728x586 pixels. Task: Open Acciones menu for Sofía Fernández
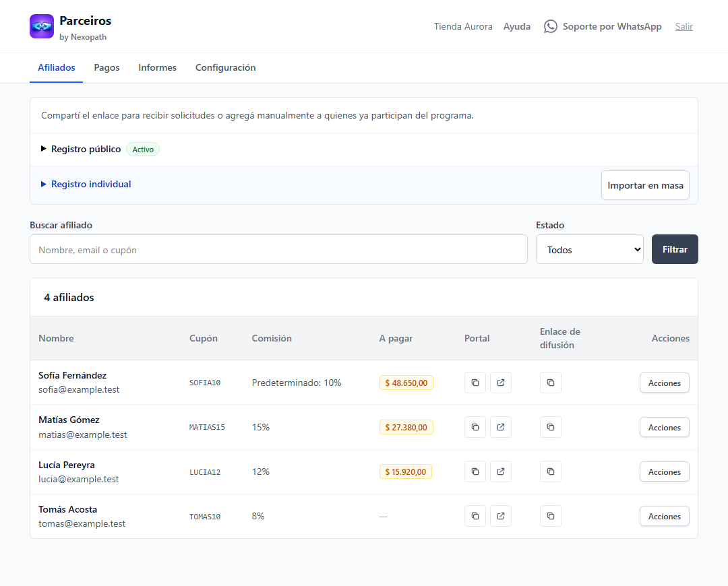[665, 383]
